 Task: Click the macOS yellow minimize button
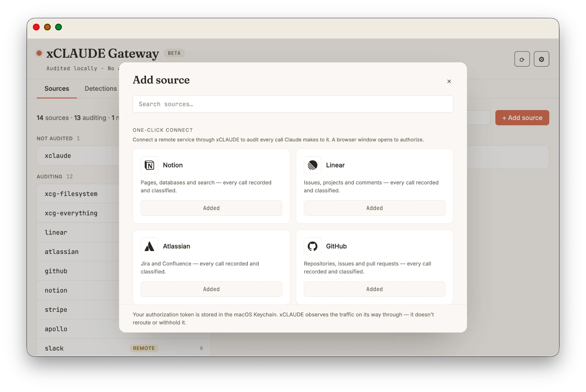pos(47,27)
